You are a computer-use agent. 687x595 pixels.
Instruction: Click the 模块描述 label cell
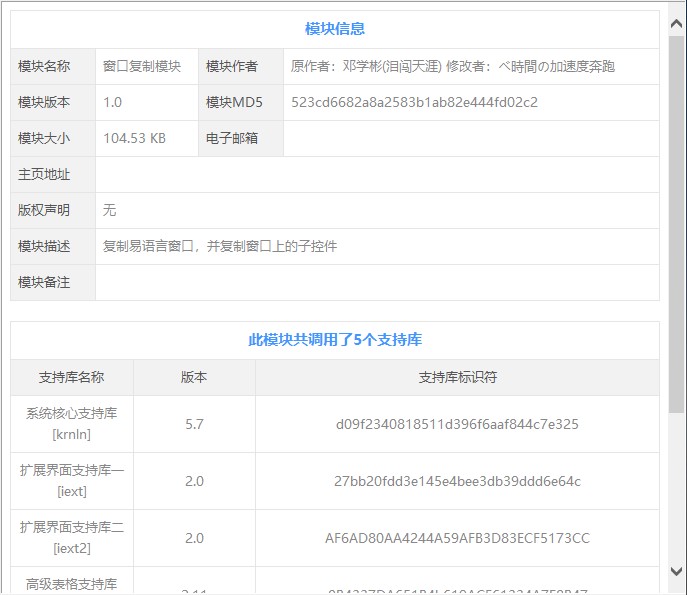(x=53, y=246)
